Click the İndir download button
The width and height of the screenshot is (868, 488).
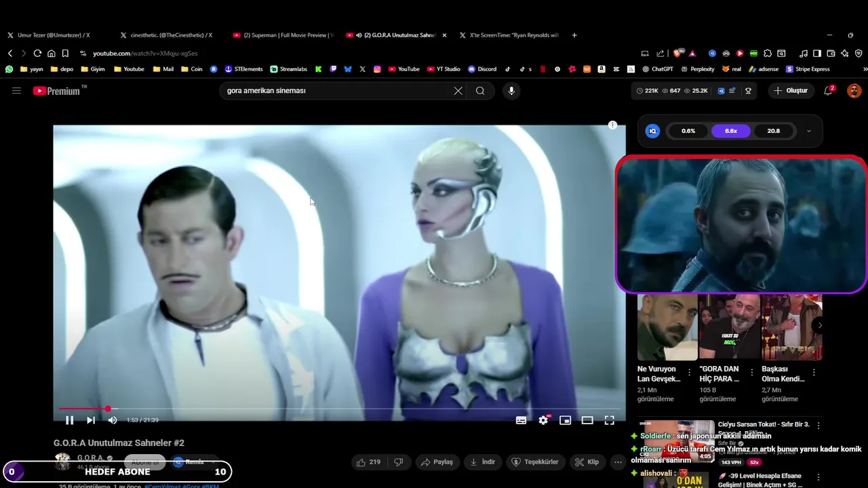[482, 462]
